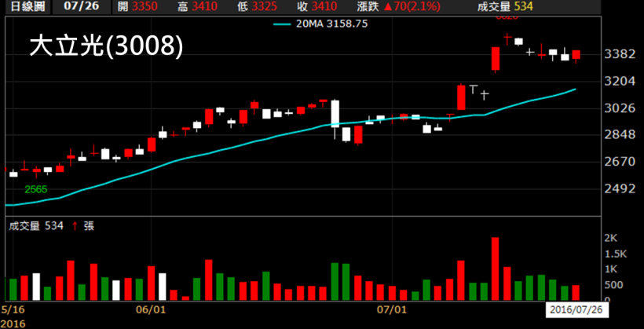This screenshot has height=329, width=644.
Task: Click the 5/16 date axis label
Action: tap(13, 309)
